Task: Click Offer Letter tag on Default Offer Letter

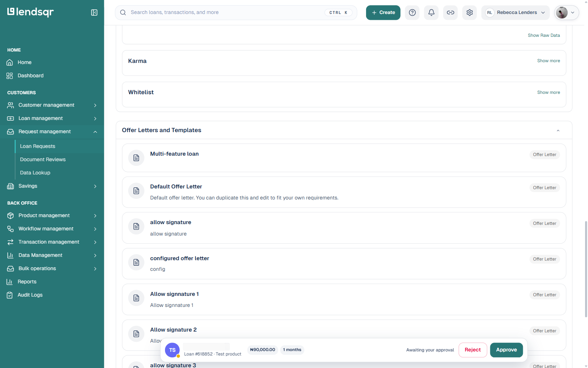Action: (x=545, y=188)
